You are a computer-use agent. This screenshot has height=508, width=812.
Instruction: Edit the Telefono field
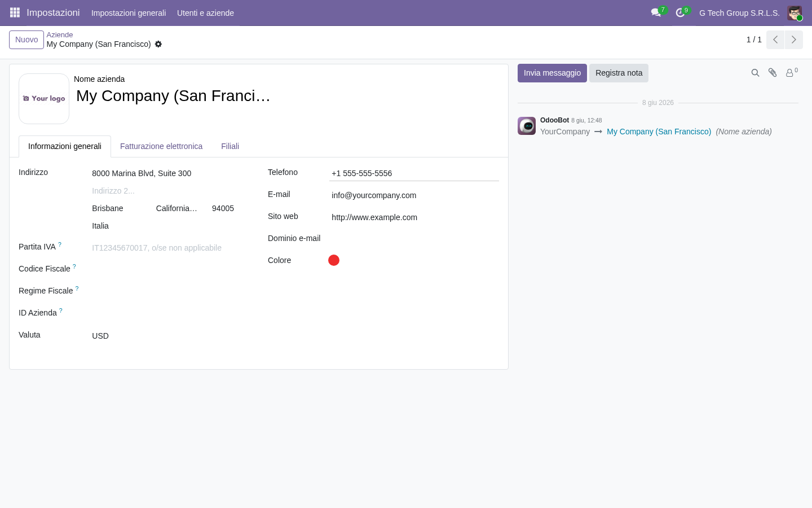pos(414,173)
